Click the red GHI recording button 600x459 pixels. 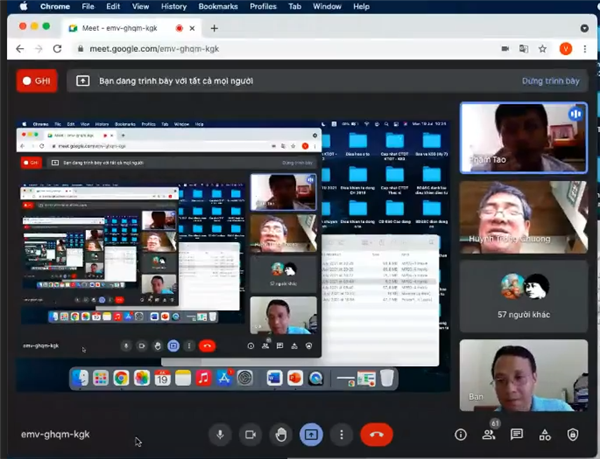(37, 81)
